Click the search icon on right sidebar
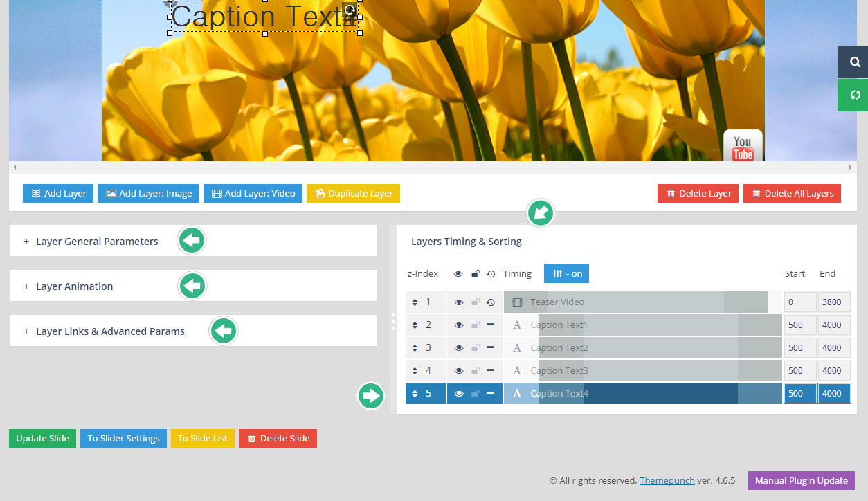Screen dimensions: 868x501 [x=855, y=62]
